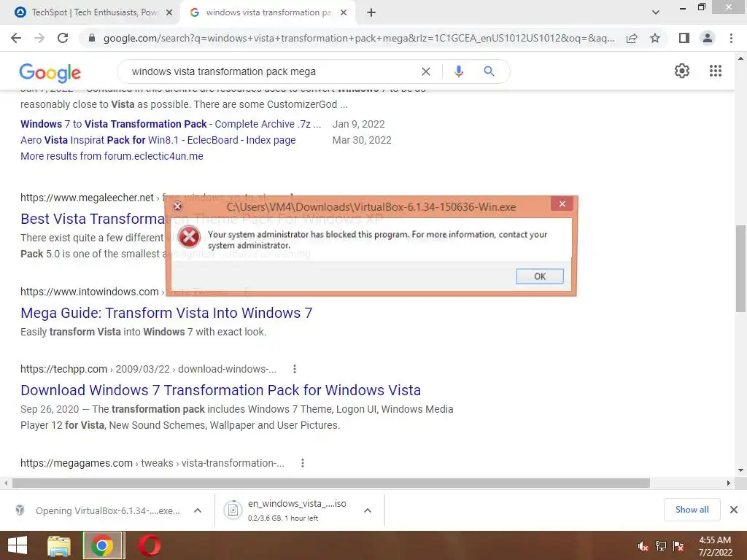This screenshot has width=747, height=560.
Task: Click the vertical page scrollbar thumb
Action: tap(740, 268)
